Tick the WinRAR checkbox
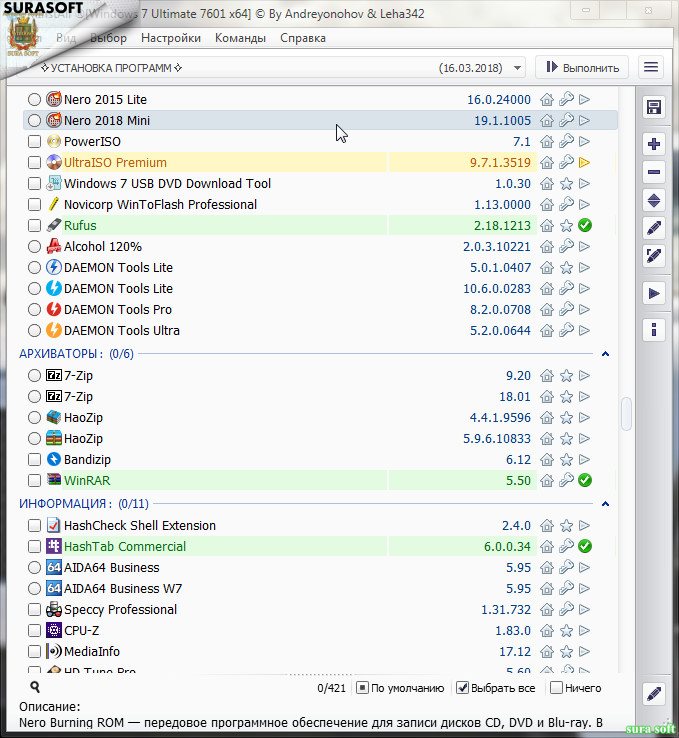Image resolution: width=679 pixels, height=738 pixels. tap(34, 481)
